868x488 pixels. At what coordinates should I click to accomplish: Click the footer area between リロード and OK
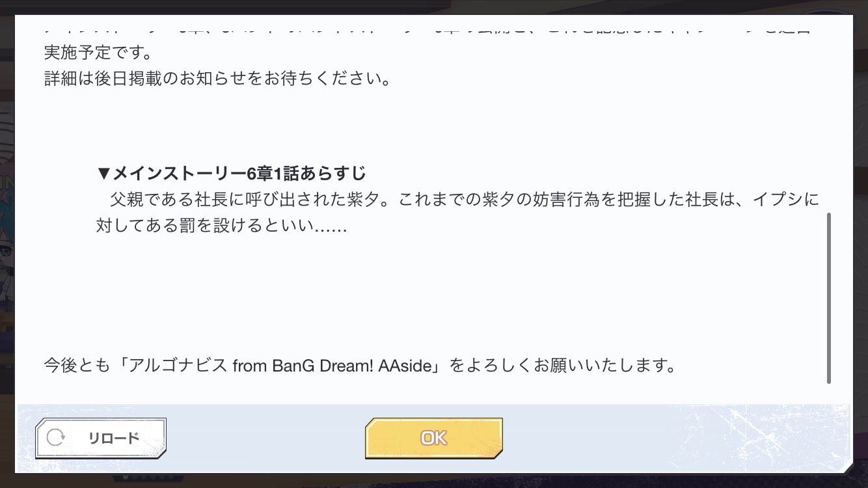(265, 438)
